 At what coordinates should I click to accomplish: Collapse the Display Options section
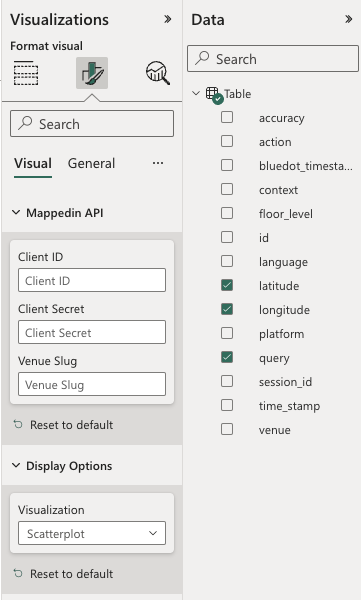pos(16,465)
